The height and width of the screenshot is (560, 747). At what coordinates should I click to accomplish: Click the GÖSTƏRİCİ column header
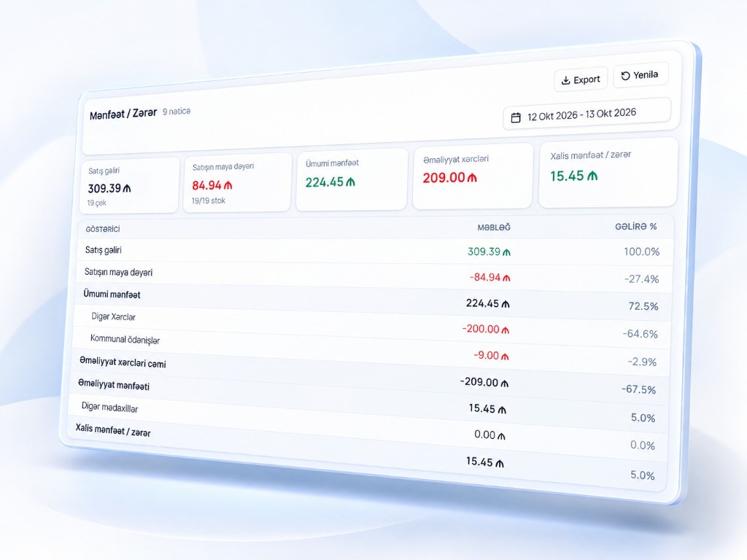103,229
